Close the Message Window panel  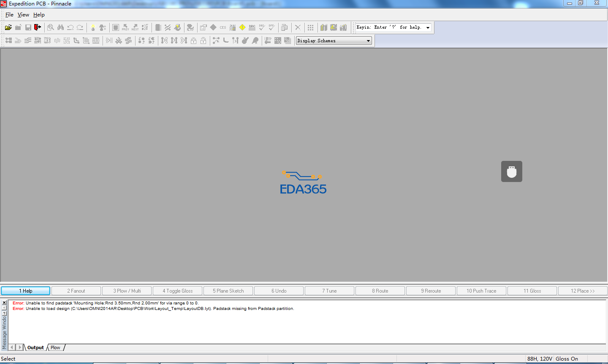pyautogui.click(x=4, y=303)
